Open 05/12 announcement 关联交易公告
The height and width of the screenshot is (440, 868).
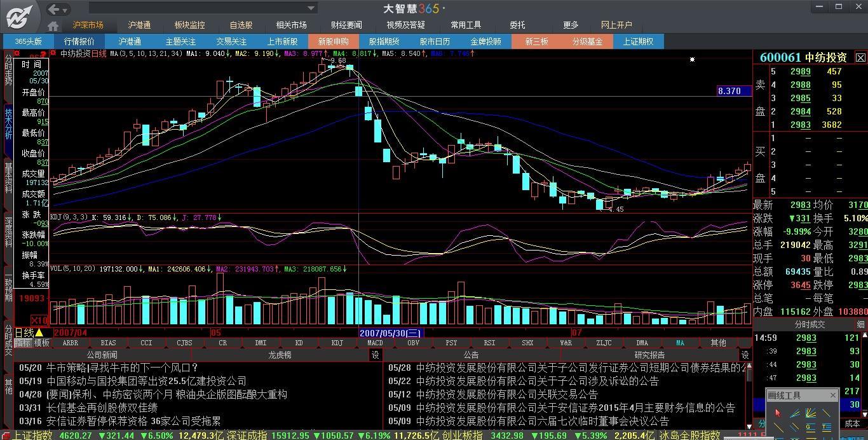pyautogui.click(x=507, y=394)
